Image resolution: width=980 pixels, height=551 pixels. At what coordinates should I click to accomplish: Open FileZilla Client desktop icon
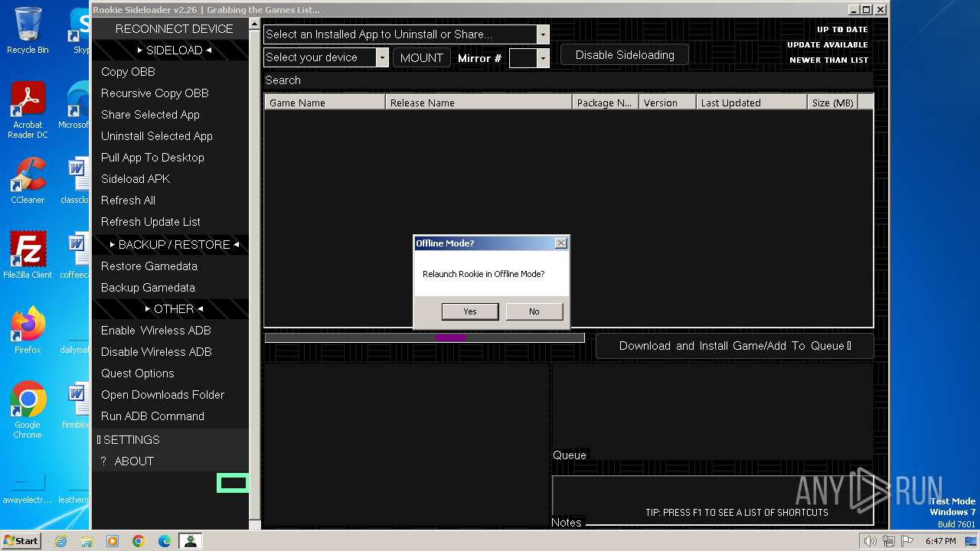pos(28,256)
